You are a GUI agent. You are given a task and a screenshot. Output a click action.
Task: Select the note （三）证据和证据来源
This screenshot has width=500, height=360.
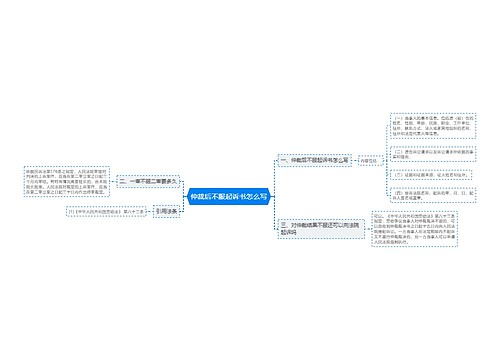431,175
